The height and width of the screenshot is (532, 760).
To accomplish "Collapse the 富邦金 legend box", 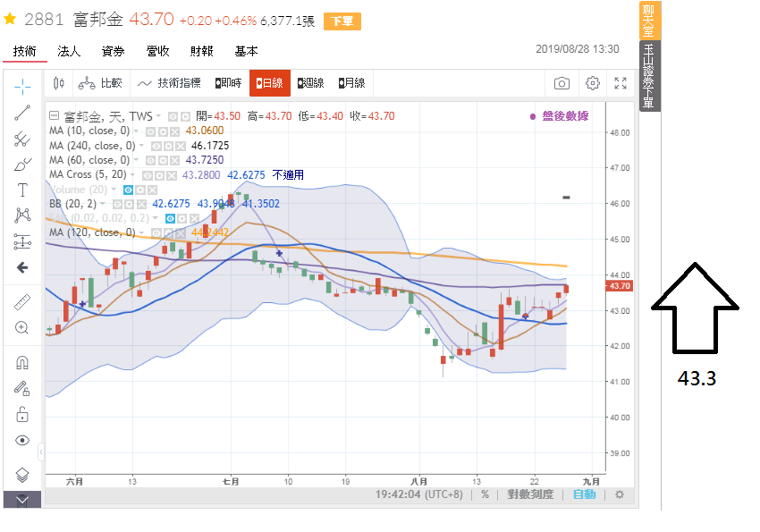I will [55, 116].
